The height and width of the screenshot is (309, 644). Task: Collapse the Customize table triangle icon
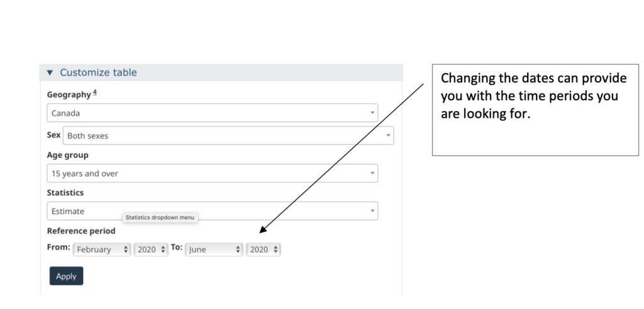50,73
